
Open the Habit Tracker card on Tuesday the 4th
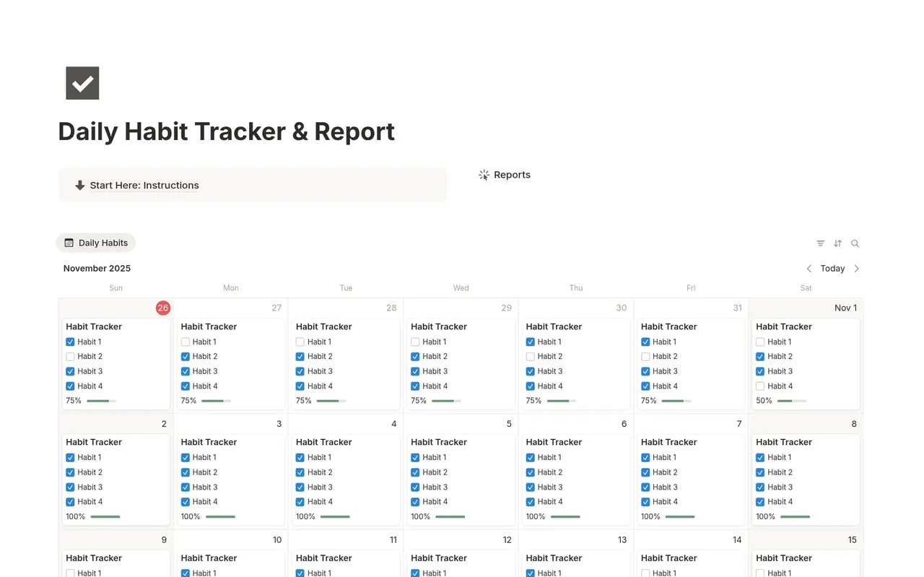click(x=346, y=480)
